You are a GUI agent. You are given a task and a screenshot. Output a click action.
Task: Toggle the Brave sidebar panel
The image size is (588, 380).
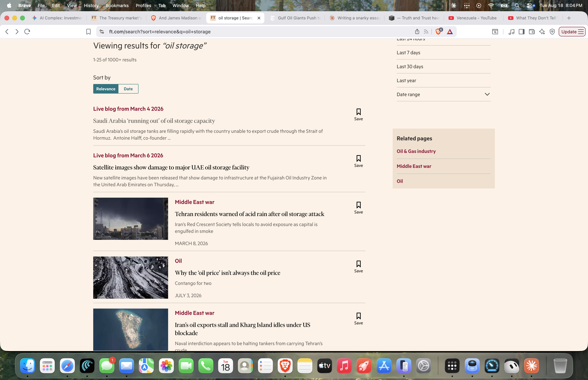(x=521, y=32)
